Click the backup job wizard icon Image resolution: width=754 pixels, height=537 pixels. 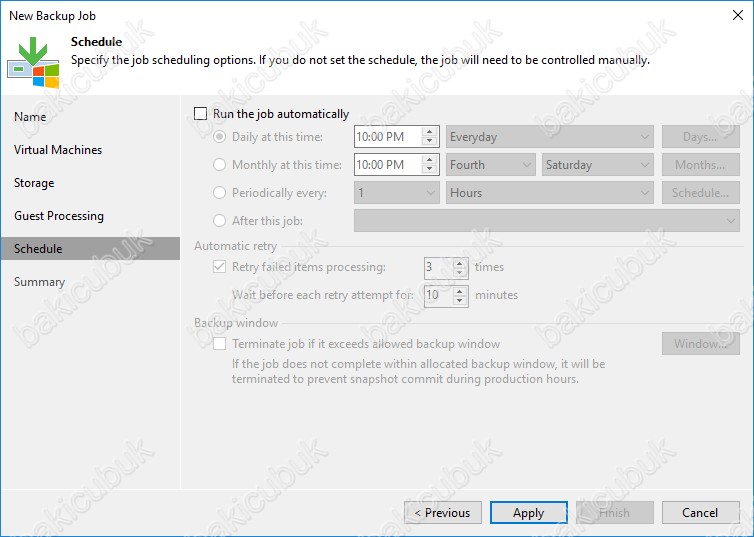coord(34,62)
